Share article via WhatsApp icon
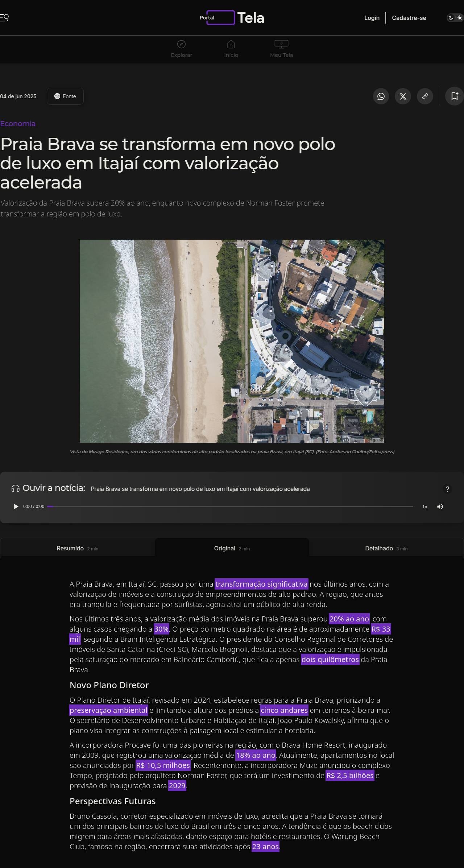Screen dimensions: 464x868 coord(381,96)
